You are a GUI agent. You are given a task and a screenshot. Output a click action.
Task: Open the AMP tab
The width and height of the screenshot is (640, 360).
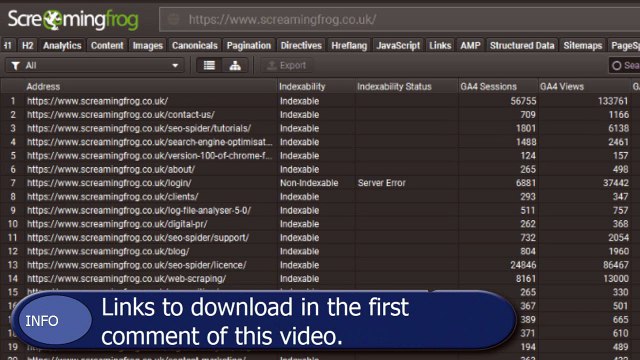(470, 45)
